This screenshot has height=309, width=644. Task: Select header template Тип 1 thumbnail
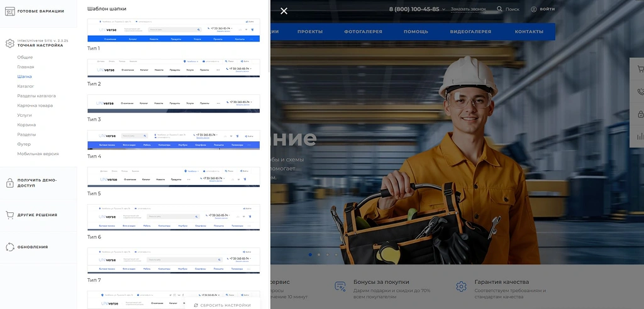[x=173, y=31]
